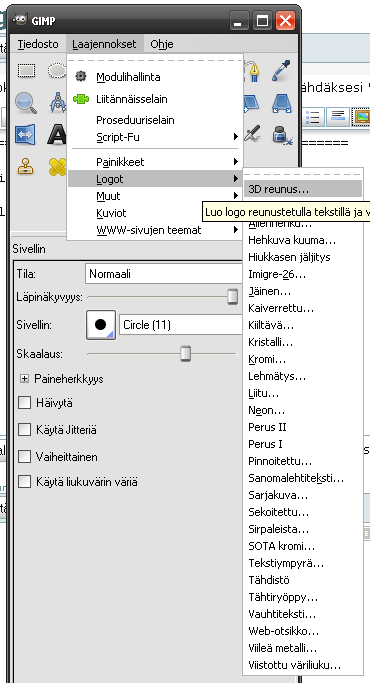Expand the Paineherkkyys section
The height and width of the screenshot is (683, 370).
coord(24,379)
